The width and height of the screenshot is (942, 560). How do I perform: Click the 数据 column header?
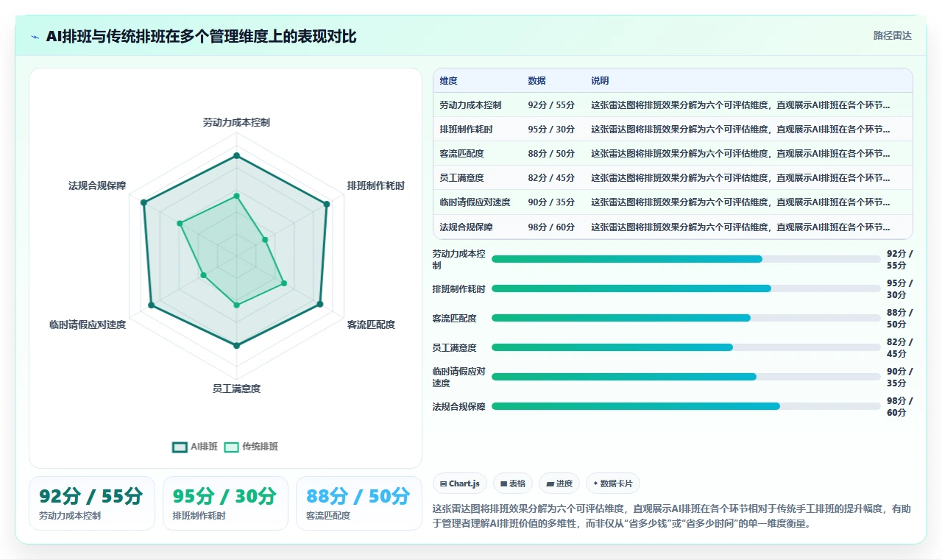tap(537, 81)
